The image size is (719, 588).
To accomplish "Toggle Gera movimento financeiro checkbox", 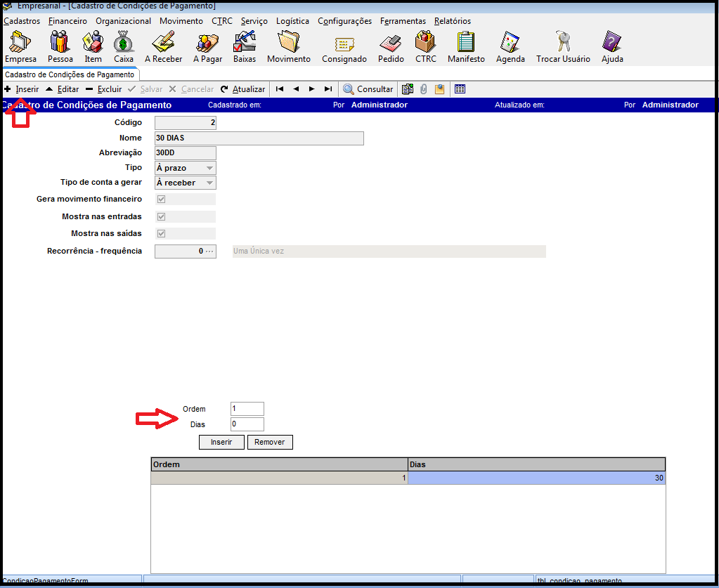I will tap(161, 200).
